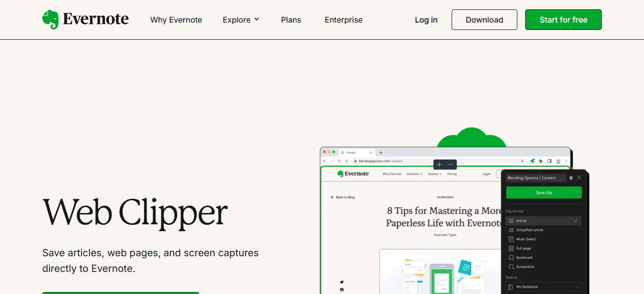Viewport: 644px width, 294px height.
Task: Click the Evernote logo inside the illustrated page
Action: point(353,174)
